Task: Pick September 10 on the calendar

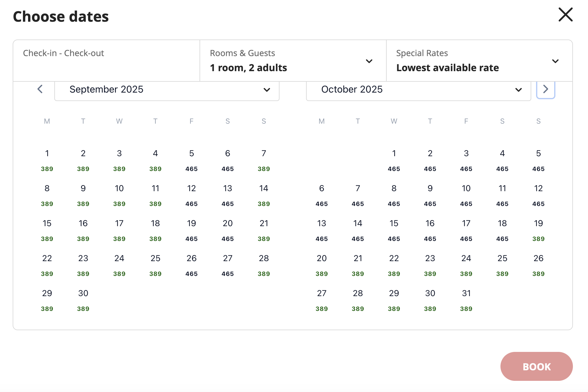Action: 119,195
